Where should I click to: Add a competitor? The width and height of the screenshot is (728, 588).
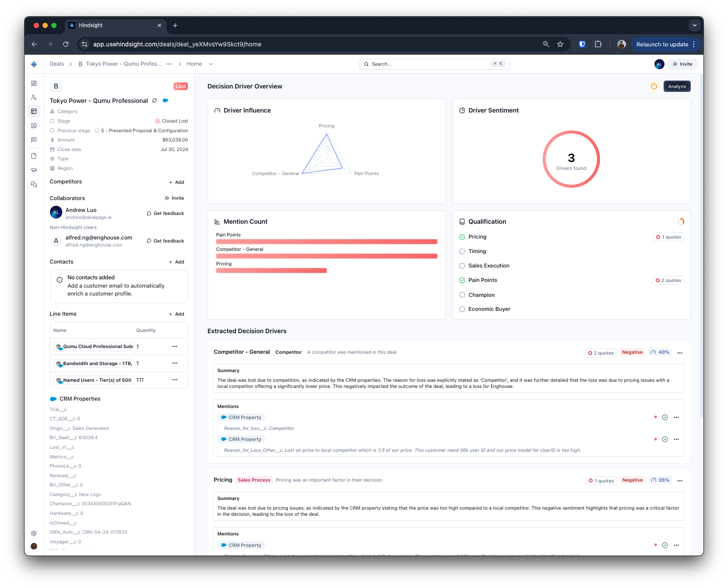pyautogui.click(x=177, y=182)
